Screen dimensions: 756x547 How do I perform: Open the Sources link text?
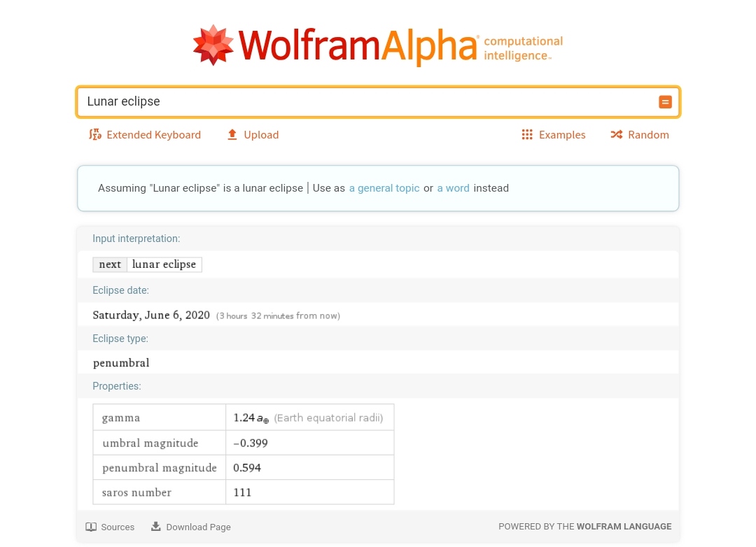[118, 527]
